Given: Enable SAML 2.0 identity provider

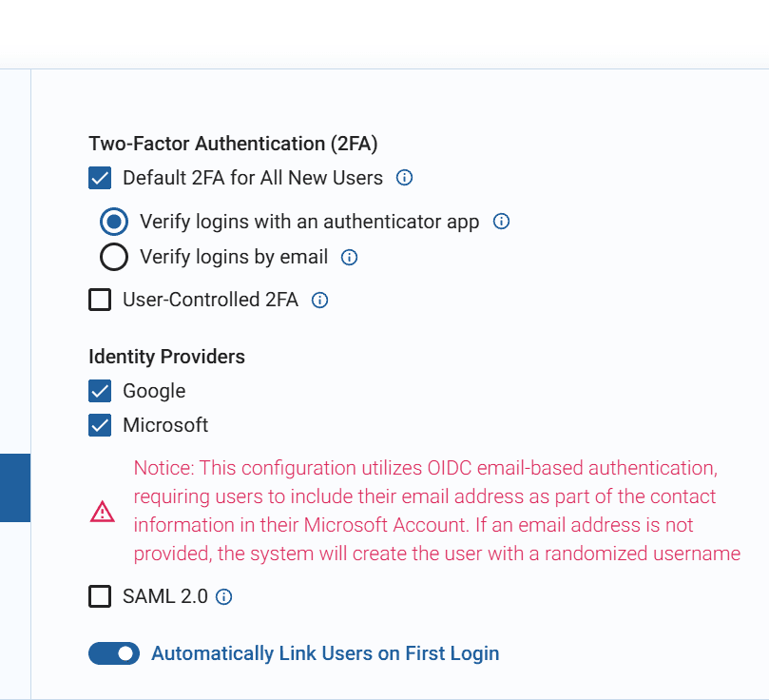Looking at the screenshot, I should (100, 596).
